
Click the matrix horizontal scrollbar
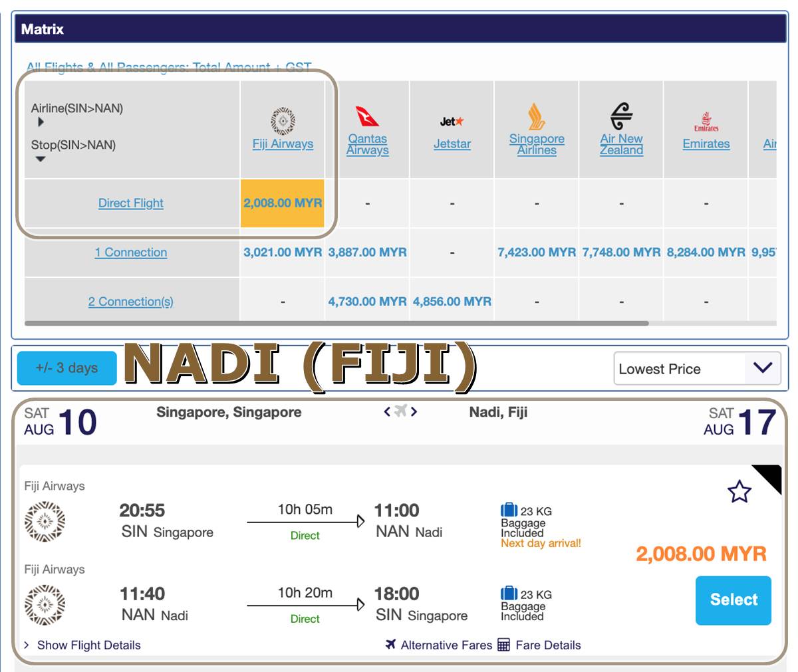coord(336,324)
